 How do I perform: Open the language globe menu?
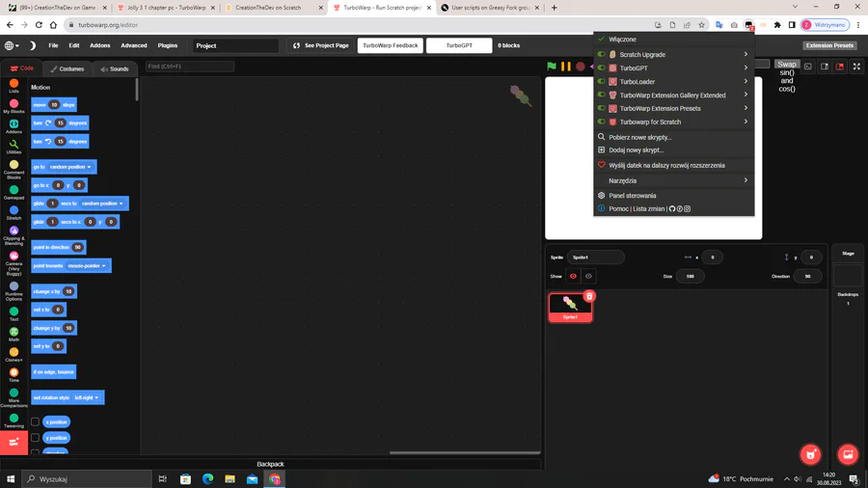(12, 45)
